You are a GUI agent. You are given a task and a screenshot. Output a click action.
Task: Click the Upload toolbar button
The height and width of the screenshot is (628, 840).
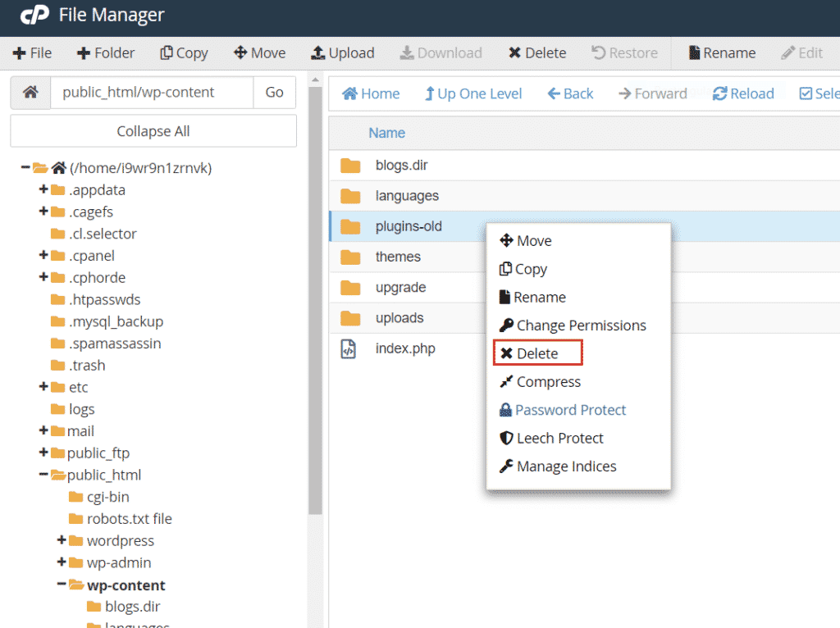[x=343, y=53]
